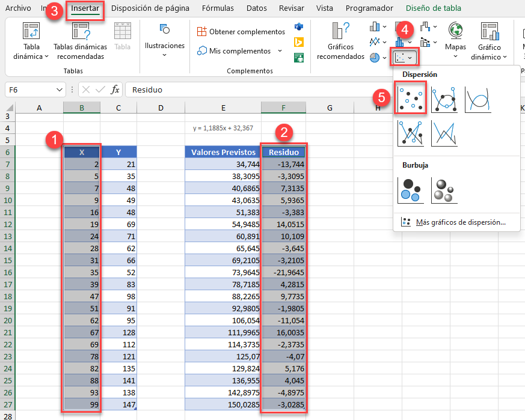
Task: Select row 16 header
Action: pyautogui.click(x=8, y=272)
